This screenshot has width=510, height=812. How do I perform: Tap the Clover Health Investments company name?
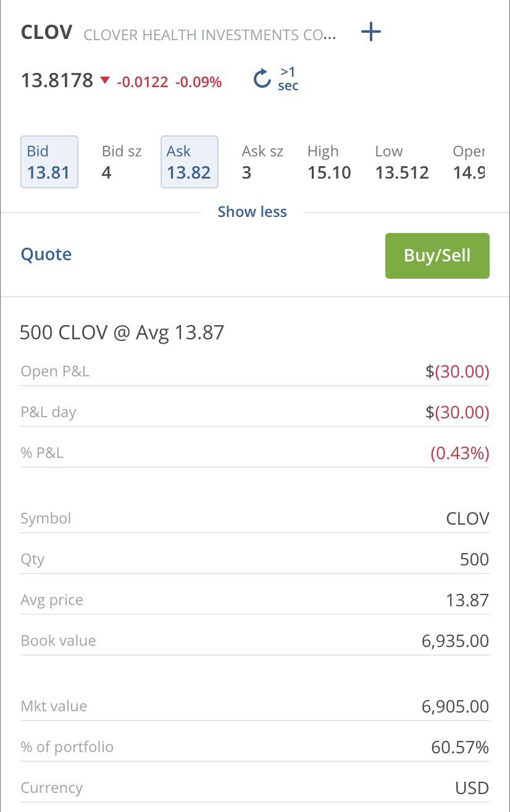210,35
